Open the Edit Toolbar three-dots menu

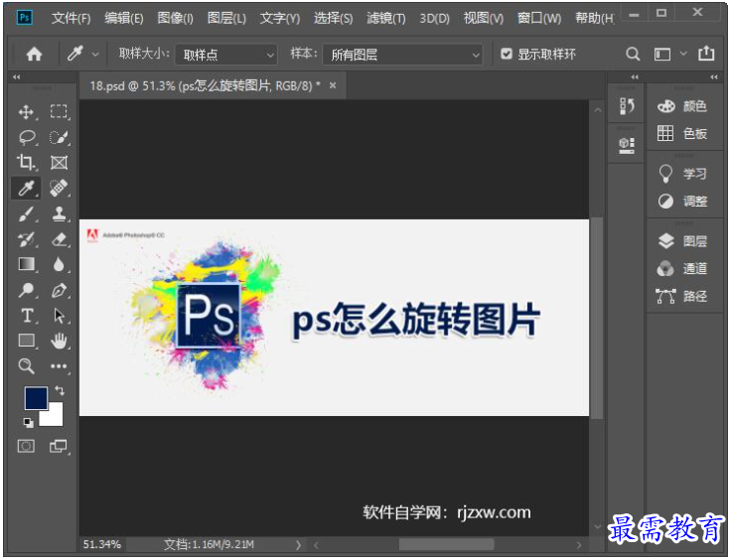(59, 366)
